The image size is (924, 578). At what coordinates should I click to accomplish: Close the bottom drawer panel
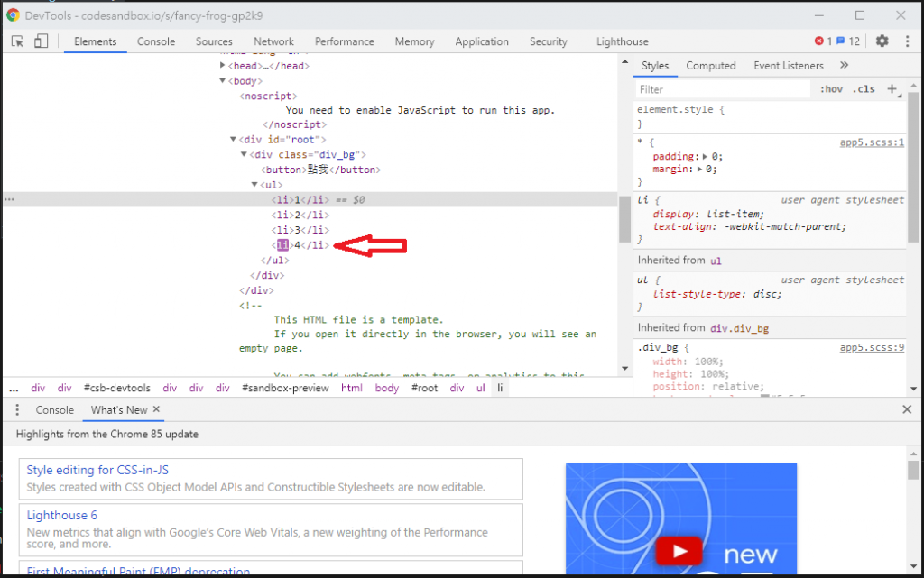click(x=907, y=409)
